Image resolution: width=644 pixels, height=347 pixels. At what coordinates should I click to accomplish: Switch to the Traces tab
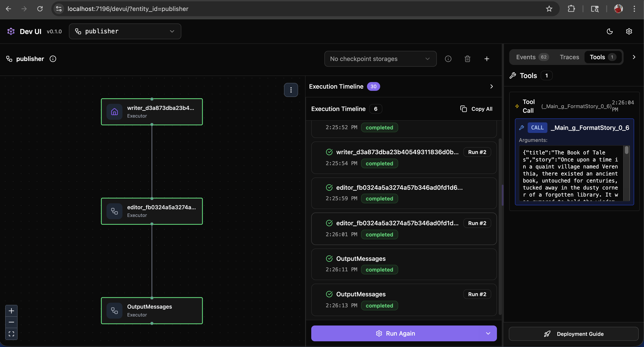pos(569,57)
